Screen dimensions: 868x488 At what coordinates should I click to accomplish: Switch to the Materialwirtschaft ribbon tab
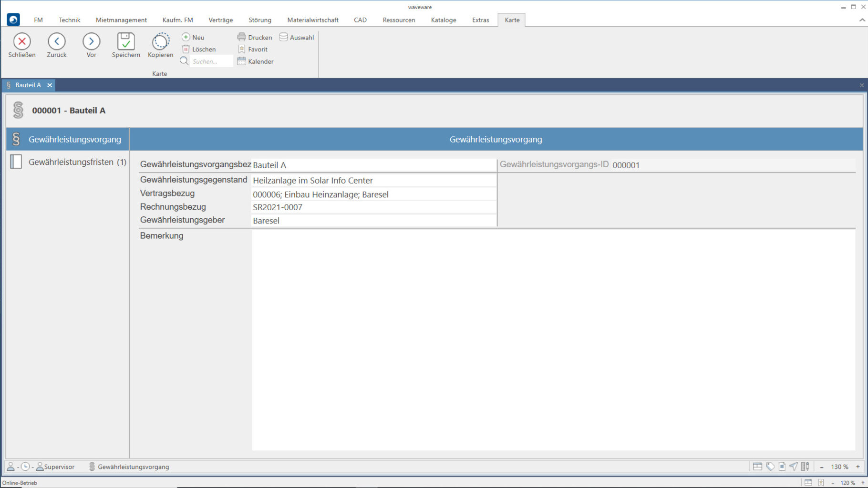pyautogui.click(x=312, y=20)
